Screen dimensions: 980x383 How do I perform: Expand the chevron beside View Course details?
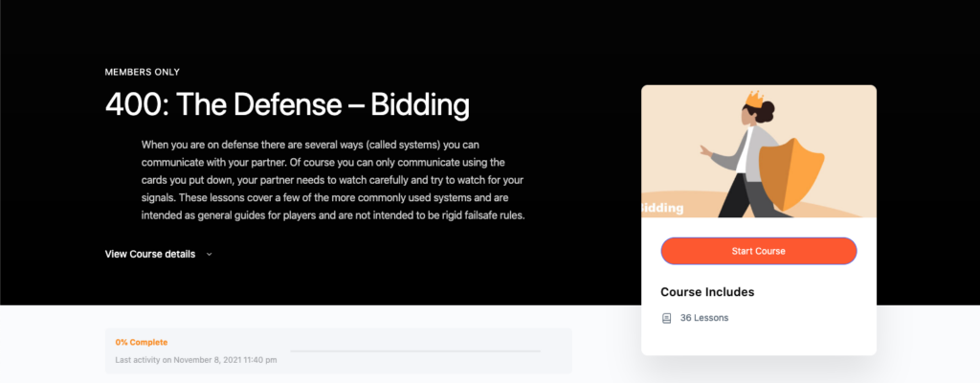209,255
